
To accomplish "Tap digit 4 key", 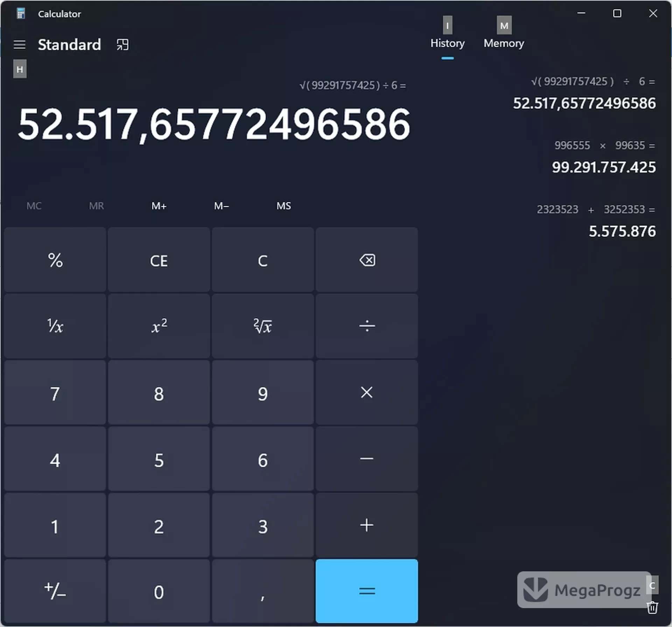I will [55, 459].
